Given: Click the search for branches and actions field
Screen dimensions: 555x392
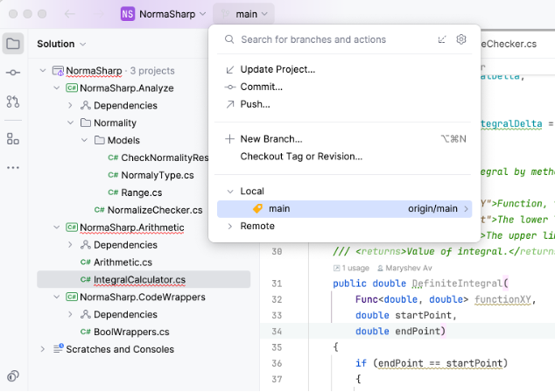Looking at the screenshot, I should 333,39.
